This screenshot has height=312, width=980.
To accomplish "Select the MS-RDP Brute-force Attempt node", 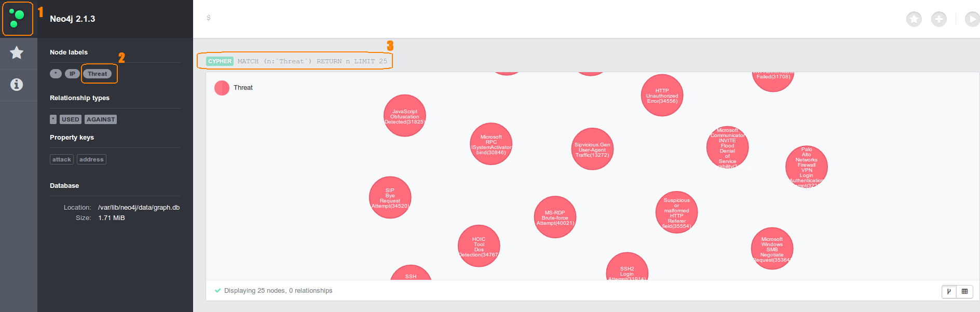I will tap(555, 217).
